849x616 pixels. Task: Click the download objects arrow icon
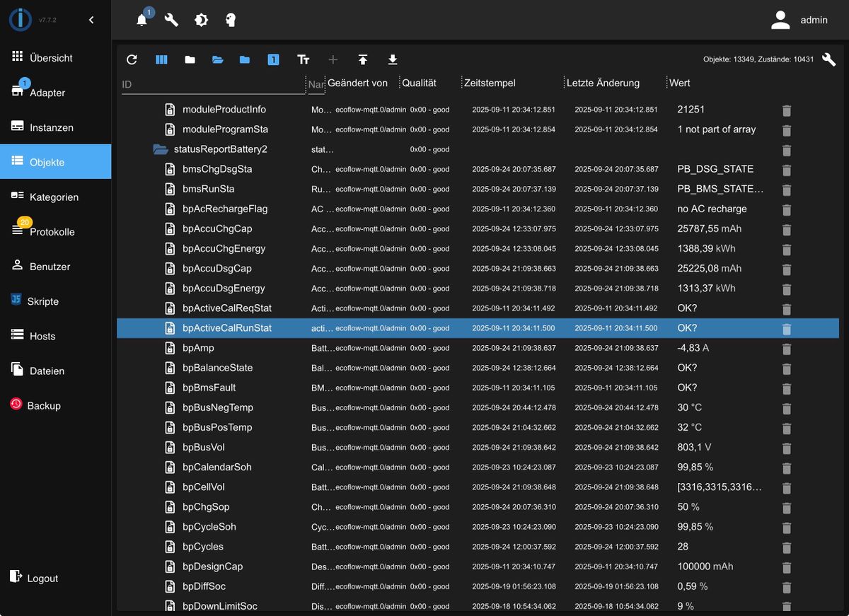pos(393,60)
